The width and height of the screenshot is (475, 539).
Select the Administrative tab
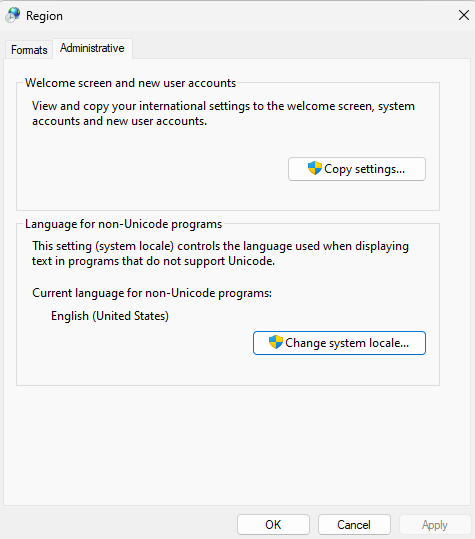92,48
